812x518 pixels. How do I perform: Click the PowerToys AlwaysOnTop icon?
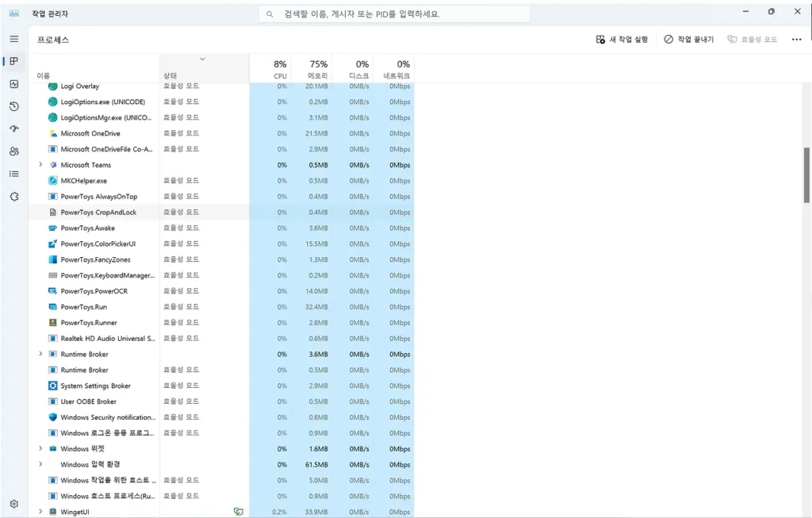(x=53, y=196)
